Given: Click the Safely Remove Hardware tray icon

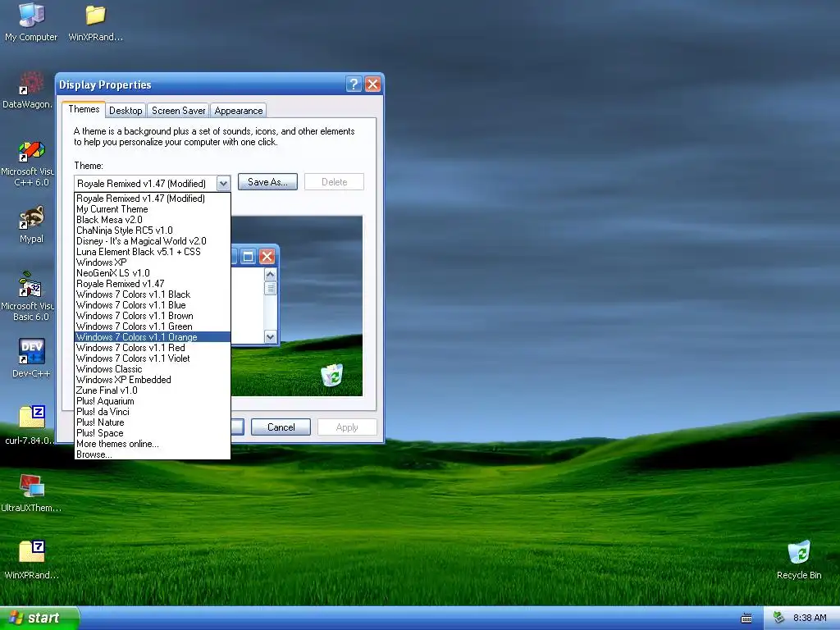Looking at the screenshot, I should [779, 618].
